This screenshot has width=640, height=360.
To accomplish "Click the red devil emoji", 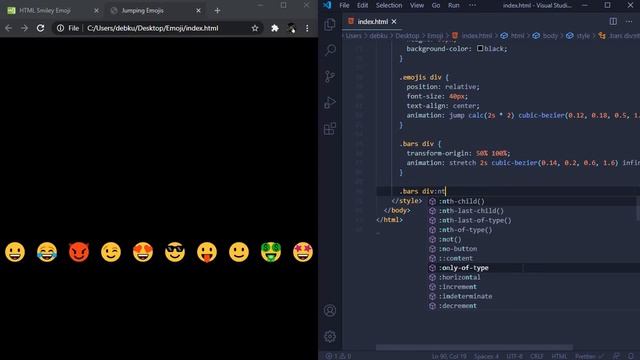I will (x=79, y=252).
